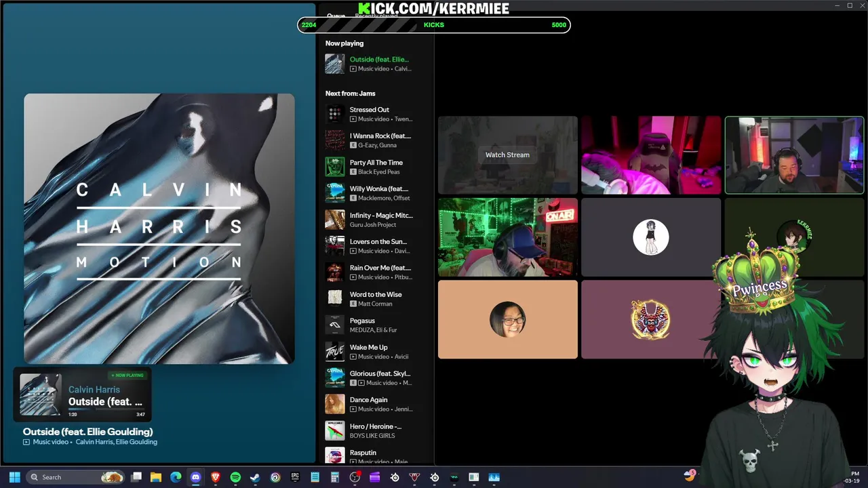Click the golden emblem avatar tile

(651, 319)
